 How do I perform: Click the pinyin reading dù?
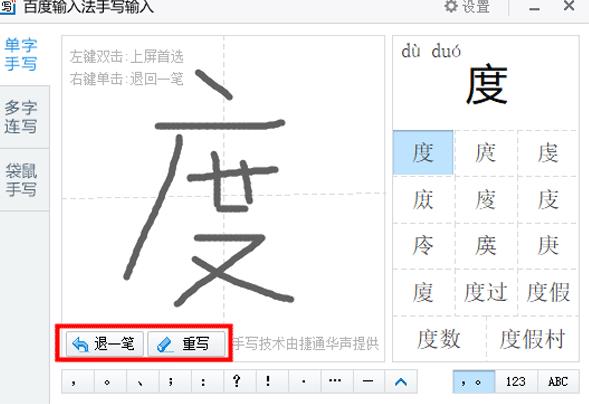point(411,51)
